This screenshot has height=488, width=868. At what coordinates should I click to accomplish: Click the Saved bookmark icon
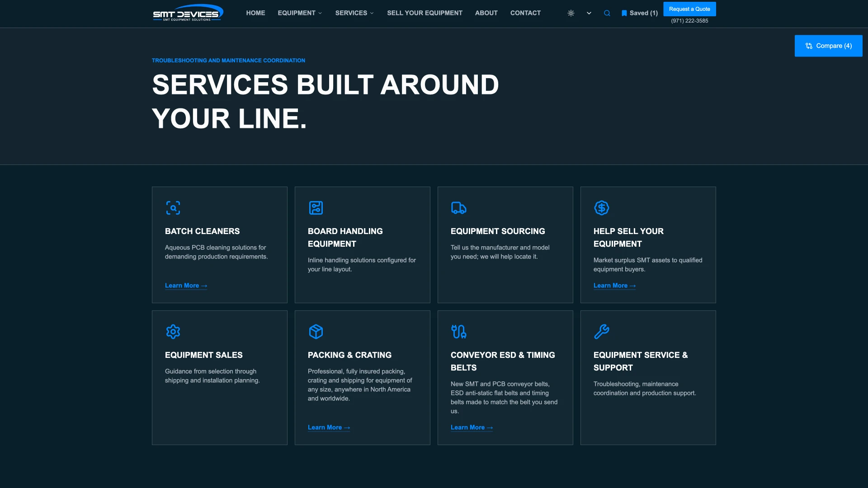(x=624, y=13)
